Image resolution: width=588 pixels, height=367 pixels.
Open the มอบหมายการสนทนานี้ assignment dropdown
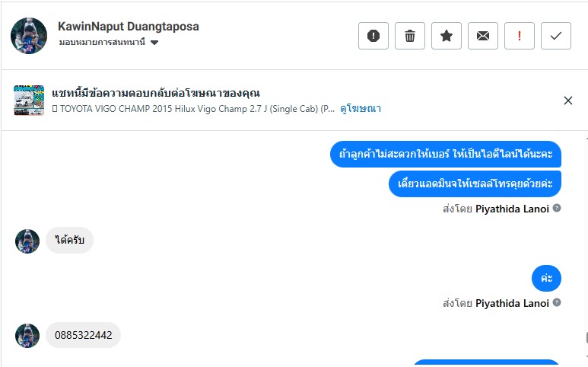pyautogui.click(x=109, y=43)
